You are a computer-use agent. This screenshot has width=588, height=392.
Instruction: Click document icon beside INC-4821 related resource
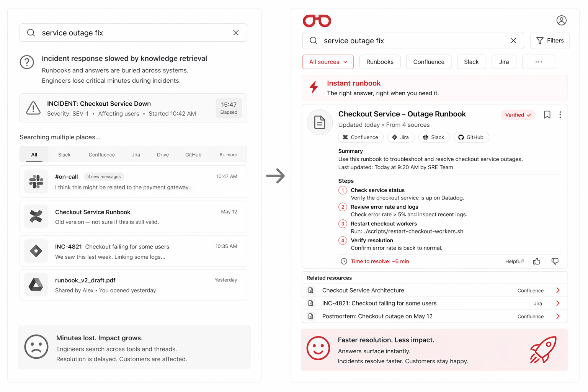[311, 304]
